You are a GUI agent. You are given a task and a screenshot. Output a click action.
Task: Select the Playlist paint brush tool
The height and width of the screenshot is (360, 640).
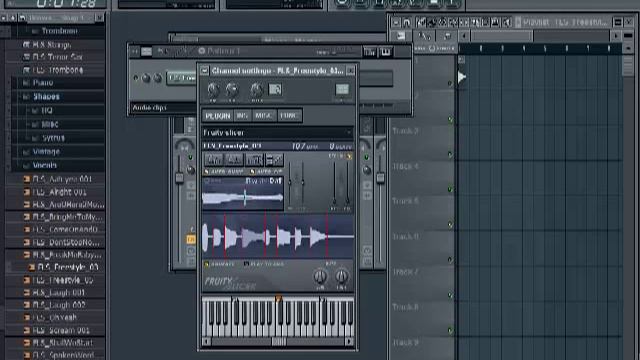(x=432, y=22)
